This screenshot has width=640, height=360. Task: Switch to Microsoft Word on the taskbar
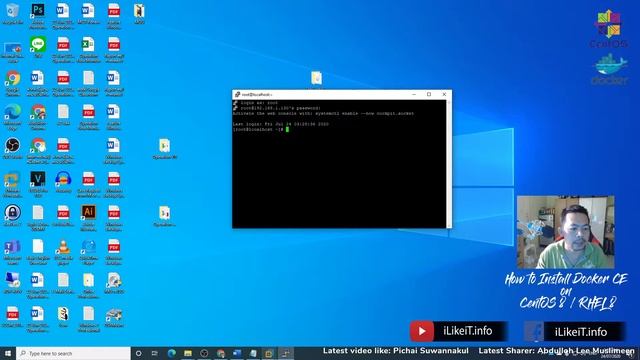[237, 353]
